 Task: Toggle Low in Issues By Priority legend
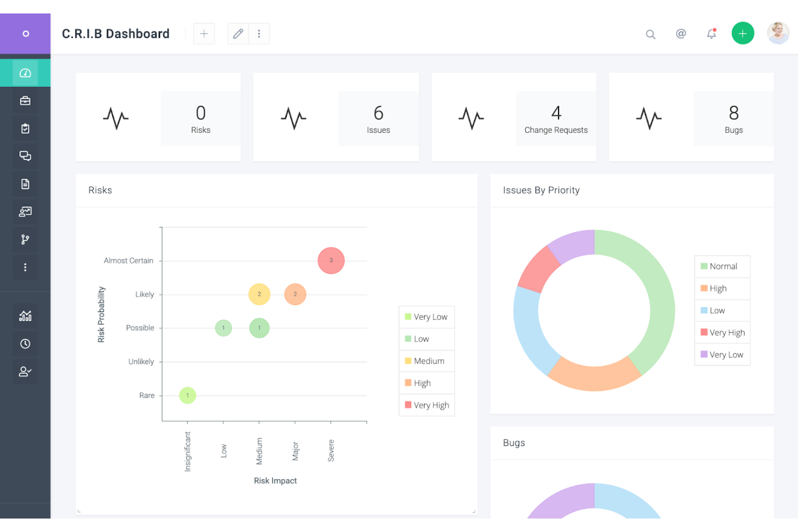722,310
